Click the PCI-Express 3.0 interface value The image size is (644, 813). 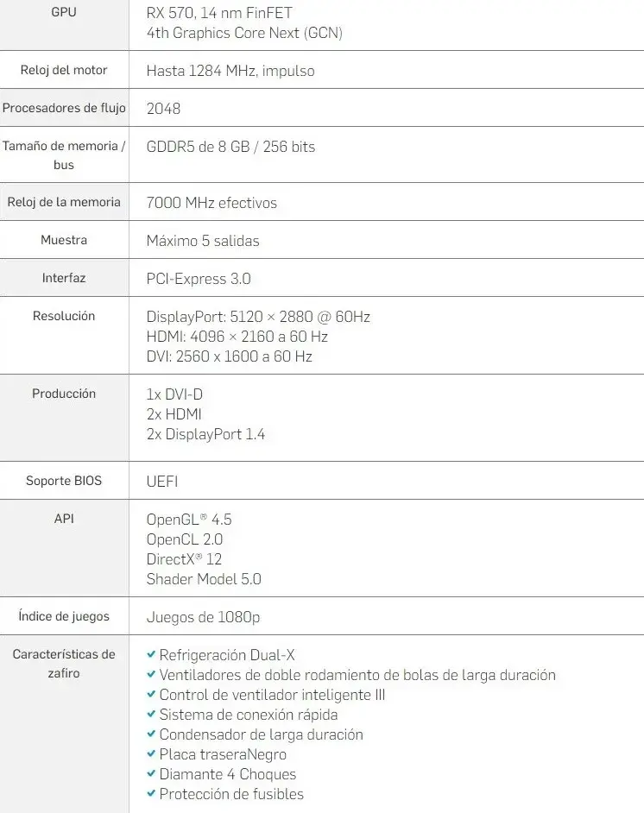[x=199, y=279]
